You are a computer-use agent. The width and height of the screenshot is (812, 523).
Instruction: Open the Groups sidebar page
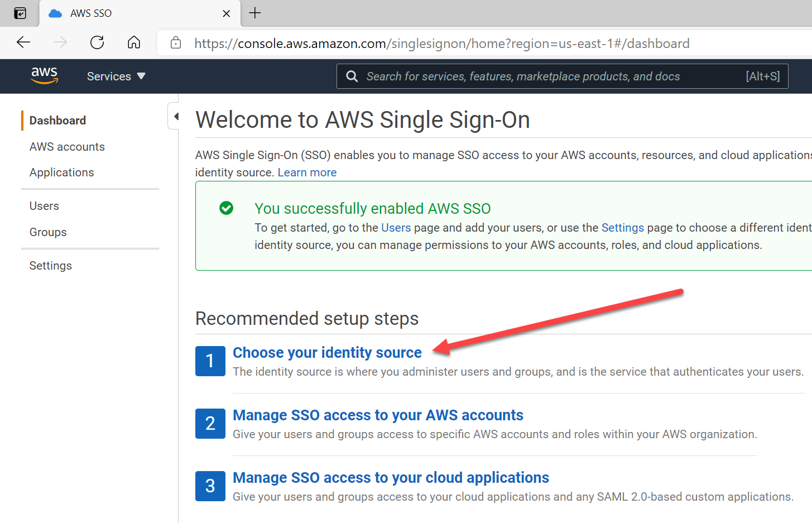point(48,232)
